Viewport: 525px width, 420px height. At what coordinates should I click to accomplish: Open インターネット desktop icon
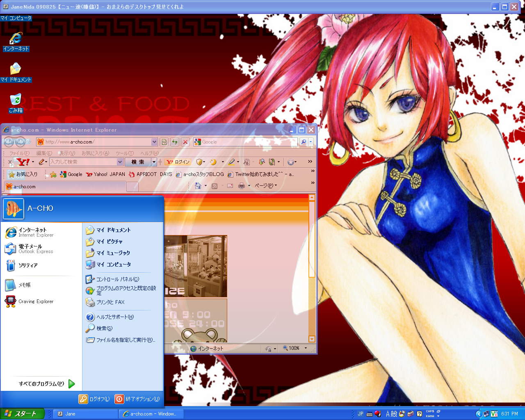pos(16,42)
